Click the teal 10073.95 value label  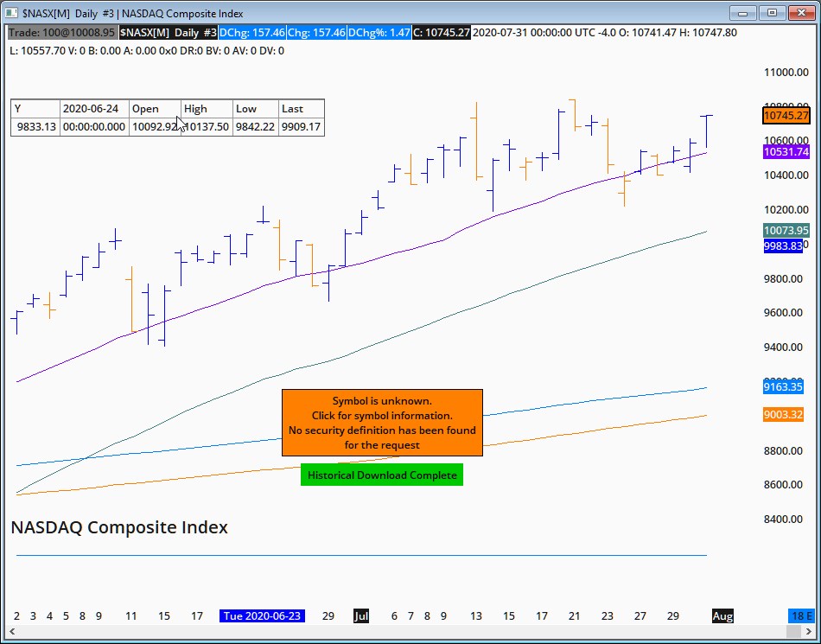pos(786,231)
